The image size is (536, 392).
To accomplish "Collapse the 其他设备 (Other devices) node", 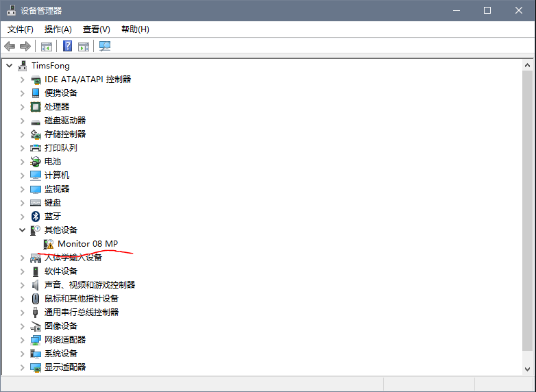I will pyautogui.click(x=23, y=230).
